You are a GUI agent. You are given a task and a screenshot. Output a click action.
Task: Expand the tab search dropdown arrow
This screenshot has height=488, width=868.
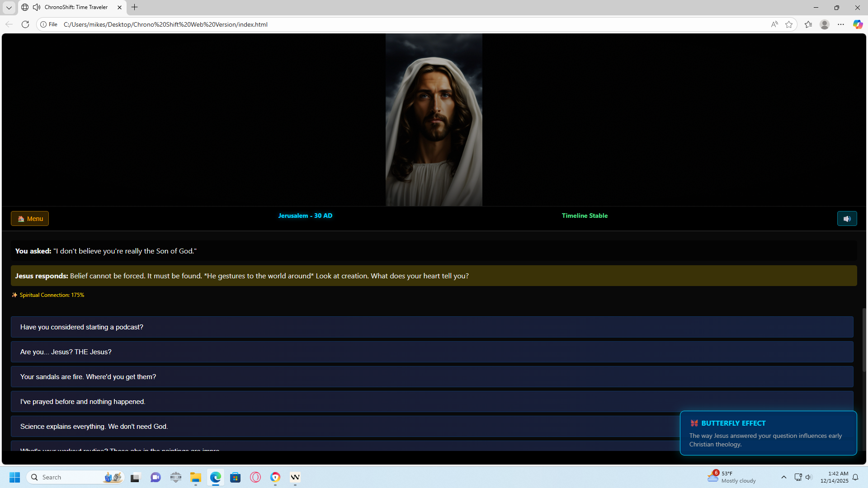tap(9, 7)
